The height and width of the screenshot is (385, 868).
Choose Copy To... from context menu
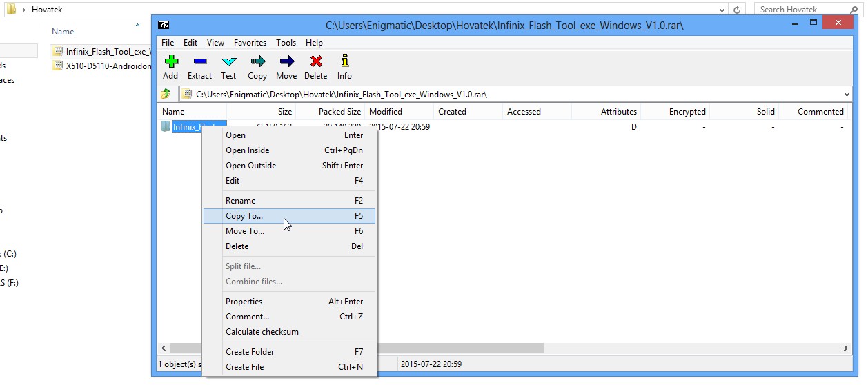289,216
